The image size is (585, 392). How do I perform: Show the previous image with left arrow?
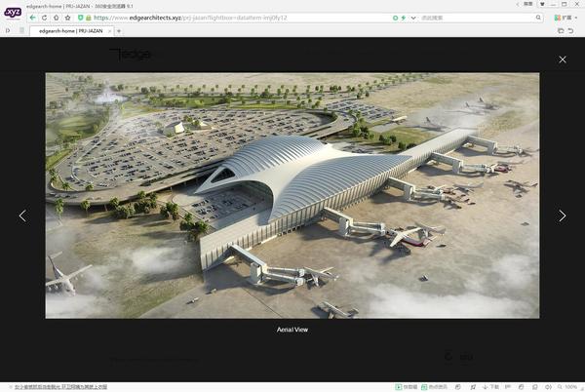[22, 216]
